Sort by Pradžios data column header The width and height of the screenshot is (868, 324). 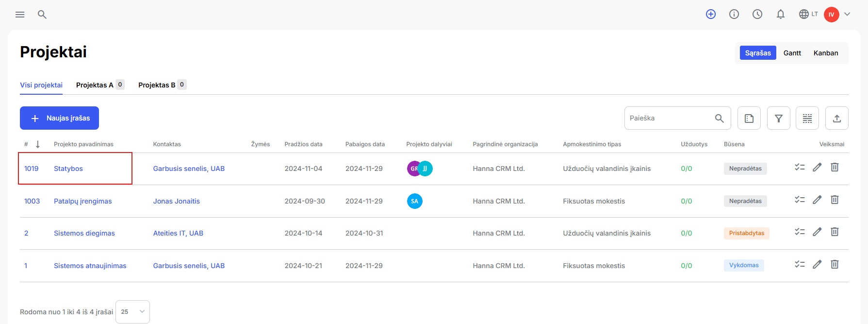[x=303, y=144]
